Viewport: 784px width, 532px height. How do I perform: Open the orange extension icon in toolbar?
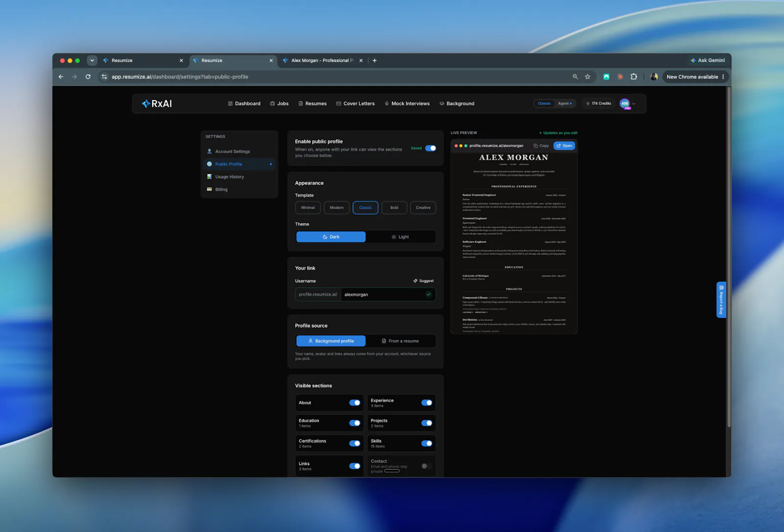620,77
